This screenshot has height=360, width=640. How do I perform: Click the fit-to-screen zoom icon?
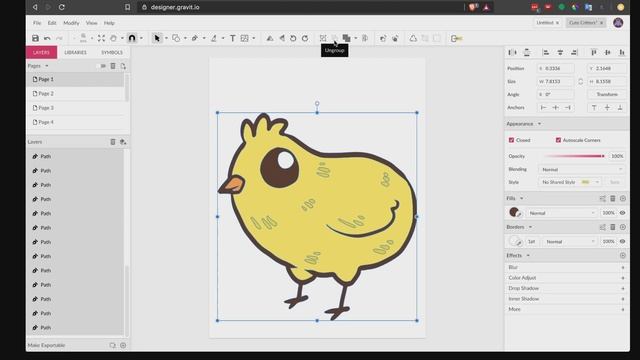click(101, 38)
